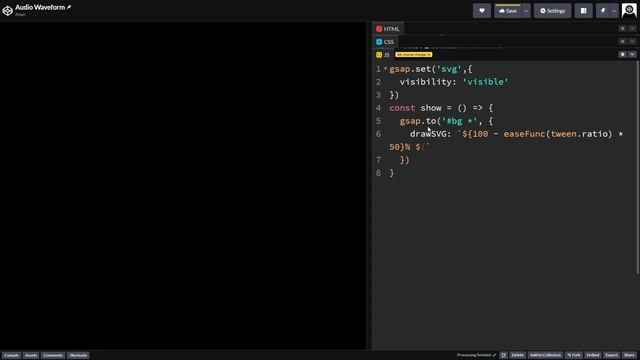Open JS editor settings gear

[622, 54]
